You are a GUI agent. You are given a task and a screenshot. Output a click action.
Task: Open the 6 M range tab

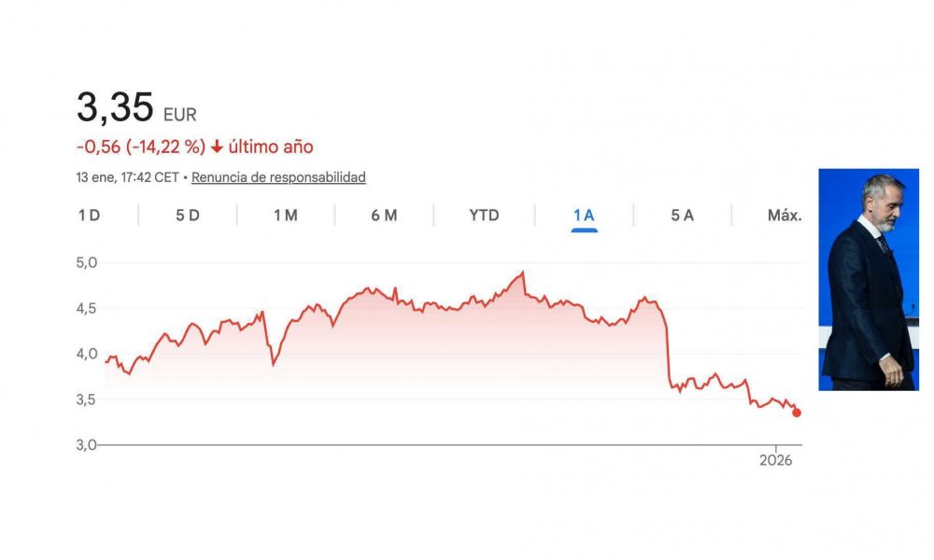(384, 216)
